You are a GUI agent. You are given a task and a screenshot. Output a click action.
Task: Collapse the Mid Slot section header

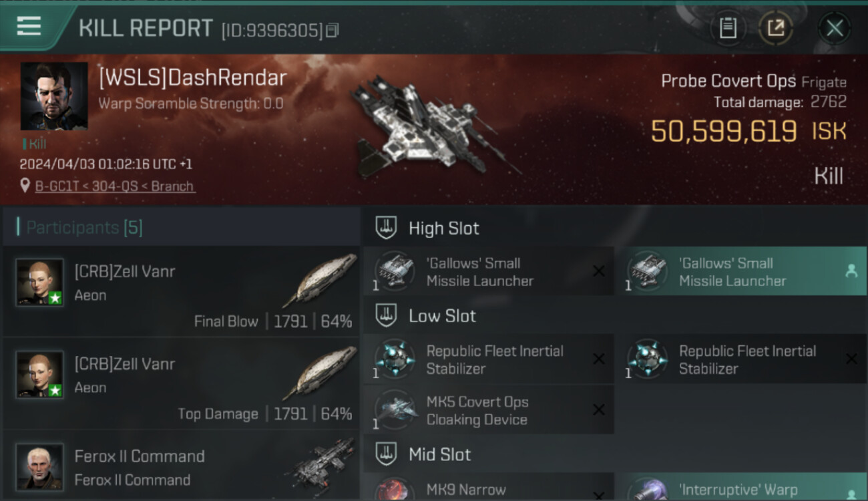click(x=615, y=454)
